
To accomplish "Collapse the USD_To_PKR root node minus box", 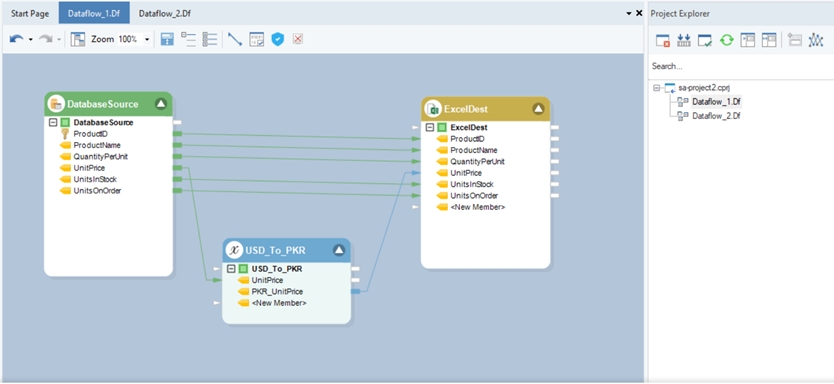I will 231,269.
